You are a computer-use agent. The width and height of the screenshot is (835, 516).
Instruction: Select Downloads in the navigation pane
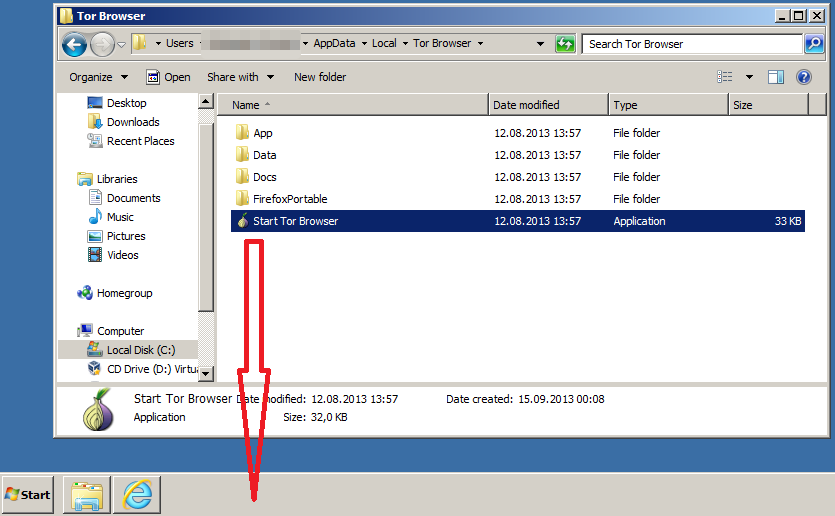(x=133, y=122)
